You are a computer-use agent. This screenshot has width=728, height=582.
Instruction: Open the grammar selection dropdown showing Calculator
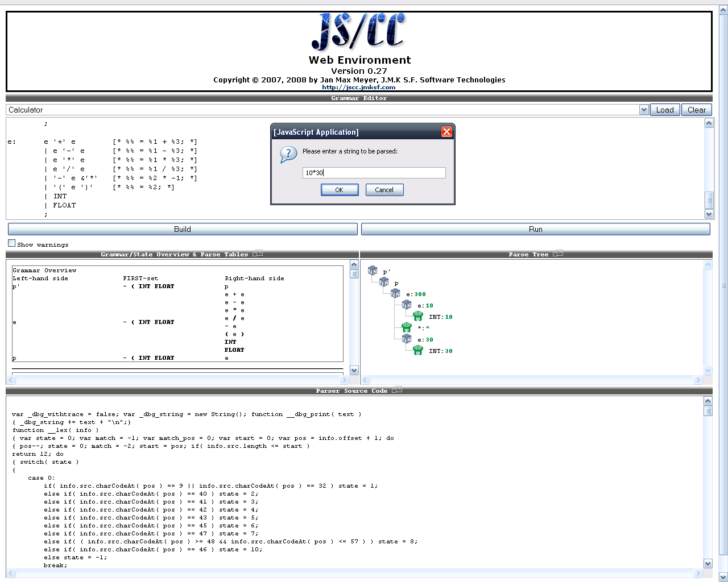tap(643, 110)
